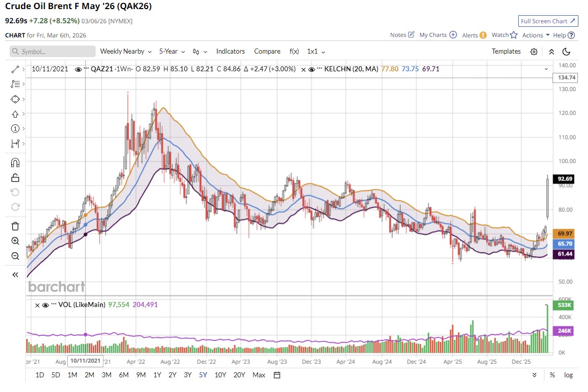Open the numbered label annotation tool
Screen dimensions: 588x392
[15, 128]
